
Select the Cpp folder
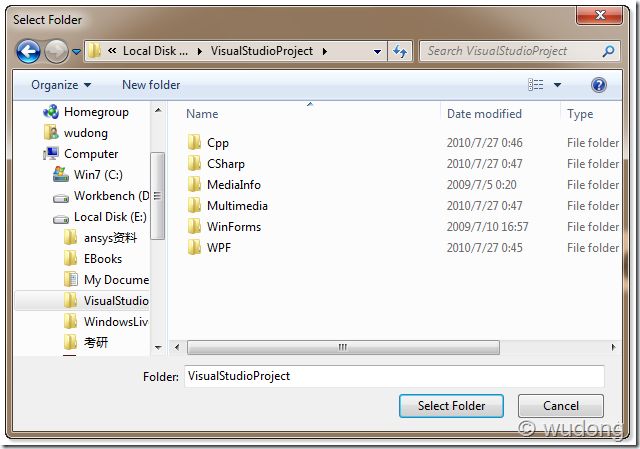click(218, 143)
